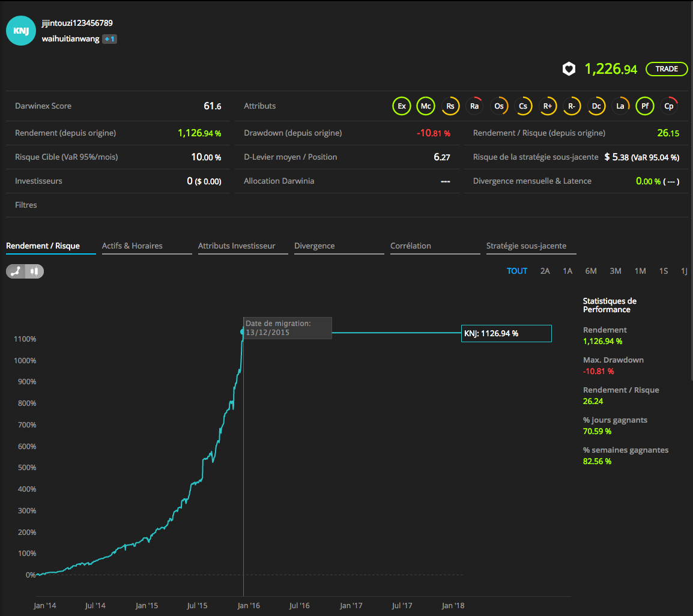This screenshot has width=693, height=616.
Task: Select the R- attribute icon
Action: pos(572,106)
